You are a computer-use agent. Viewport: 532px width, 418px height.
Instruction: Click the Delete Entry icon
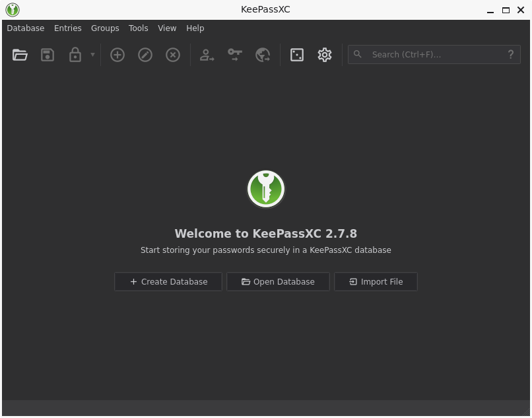(x=172, y=55)
